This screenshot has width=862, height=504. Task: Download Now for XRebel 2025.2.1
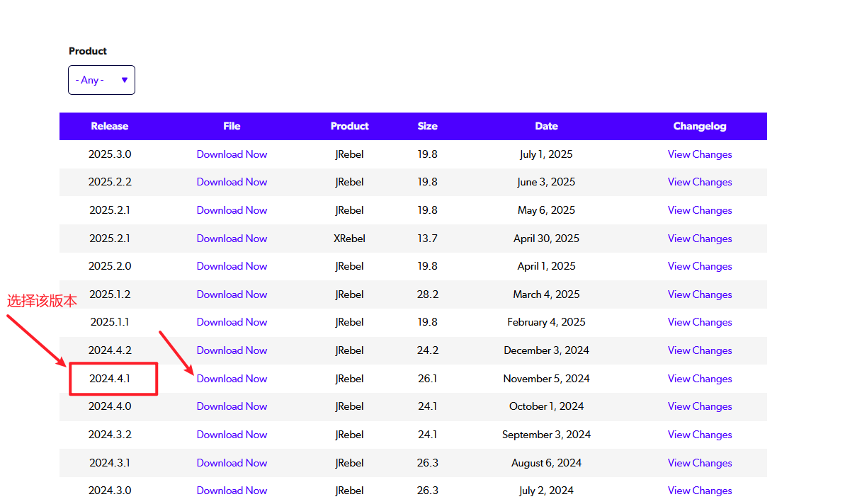(x=232, y=239)
